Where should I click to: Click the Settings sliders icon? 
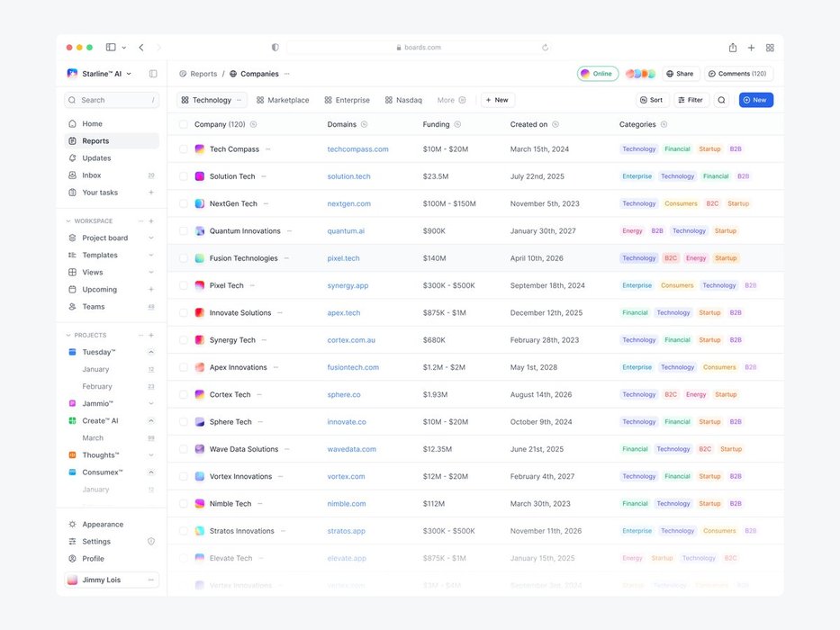pyautogui.click(x=72, y=542)
